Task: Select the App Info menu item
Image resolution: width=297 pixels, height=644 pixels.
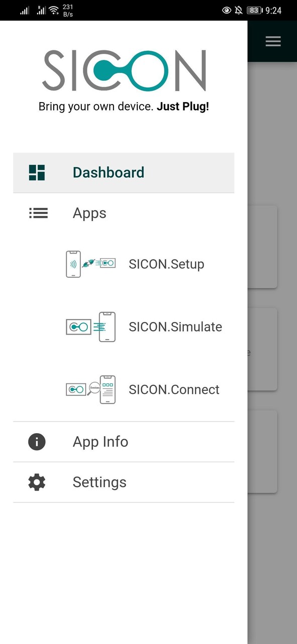Action: tap(100, 441)
